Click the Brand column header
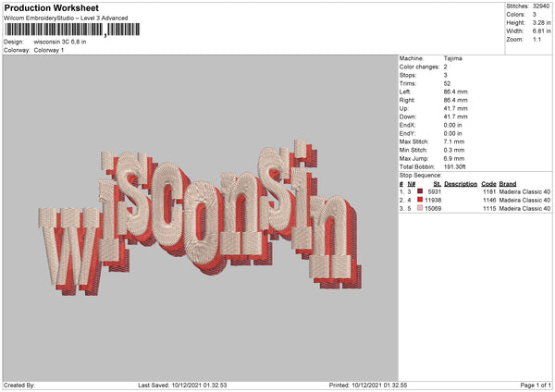Viewport: 555px width, 392px height. pos(508,184)
